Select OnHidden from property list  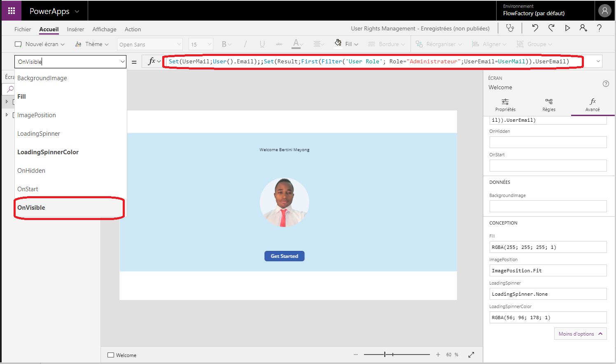point(31,171)
